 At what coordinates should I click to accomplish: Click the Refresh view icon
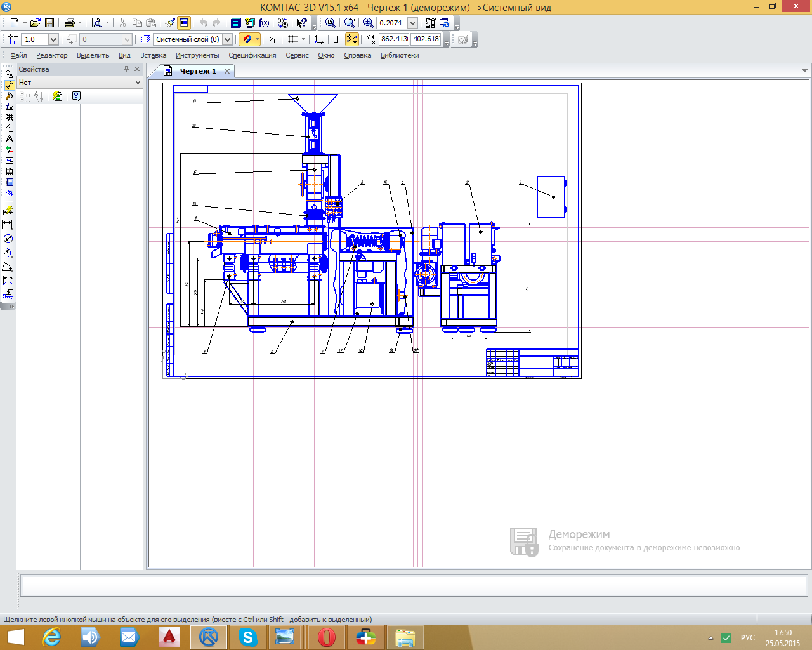coord(445,23)
